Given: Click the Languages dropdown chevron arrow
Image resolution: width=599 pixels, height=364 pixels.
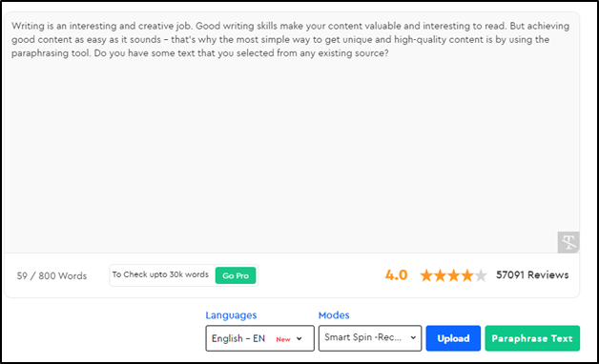Looking at the screenshot, I should 299,339.
